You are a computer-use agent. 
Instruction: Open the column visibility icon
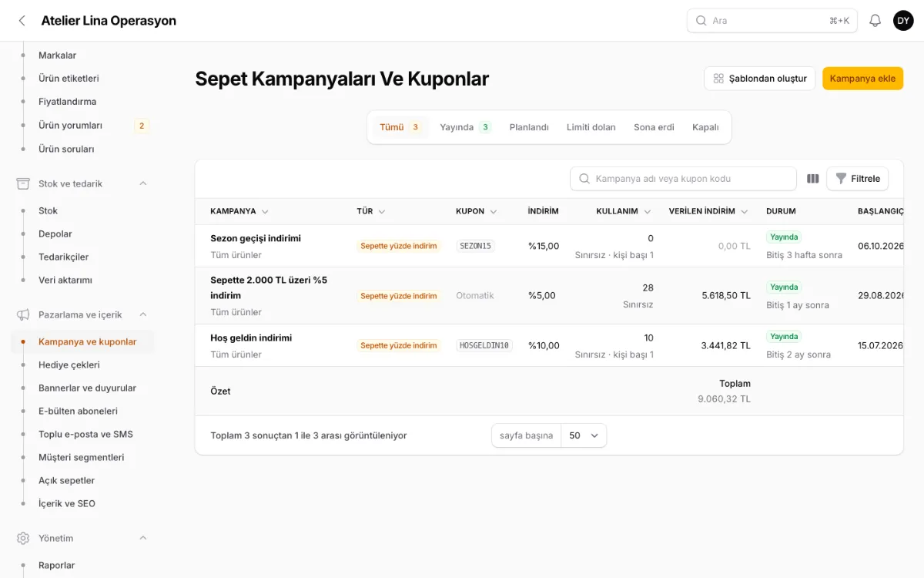812,179
